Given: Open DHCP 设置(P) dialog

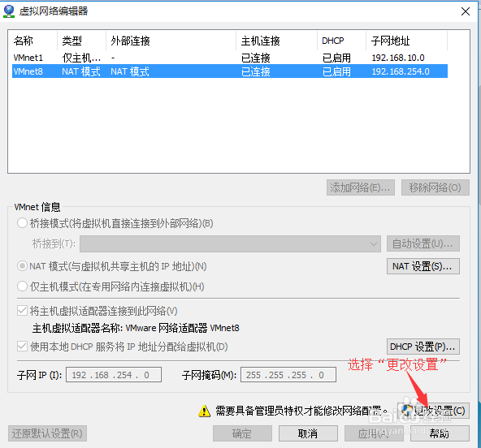Looking at the screenshot, I should [423, 347].
